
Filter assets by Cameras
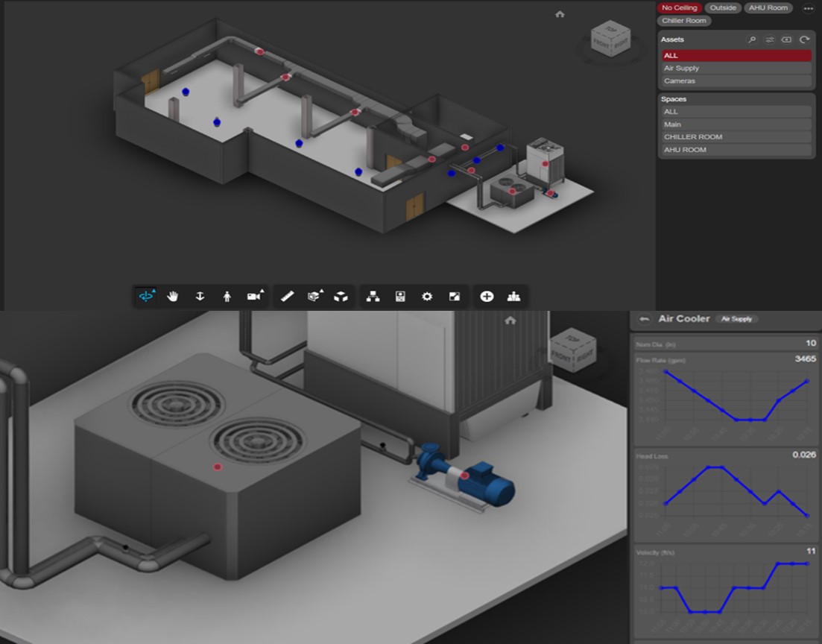point(736,80)
